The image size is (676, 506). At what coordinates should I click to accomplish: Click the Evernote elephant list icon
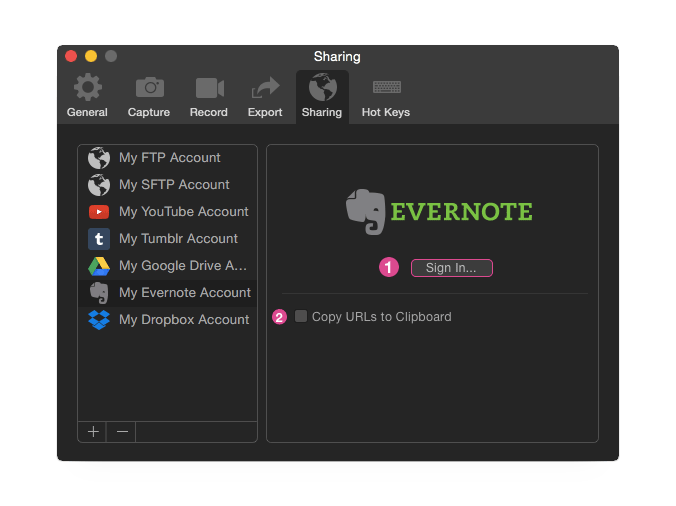coord(99,293)
